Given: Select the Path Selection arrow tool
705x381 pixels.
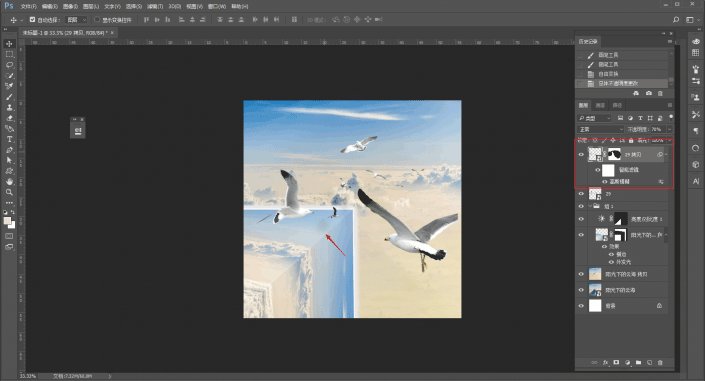Looking at the screenshot, I should point(9,160).
